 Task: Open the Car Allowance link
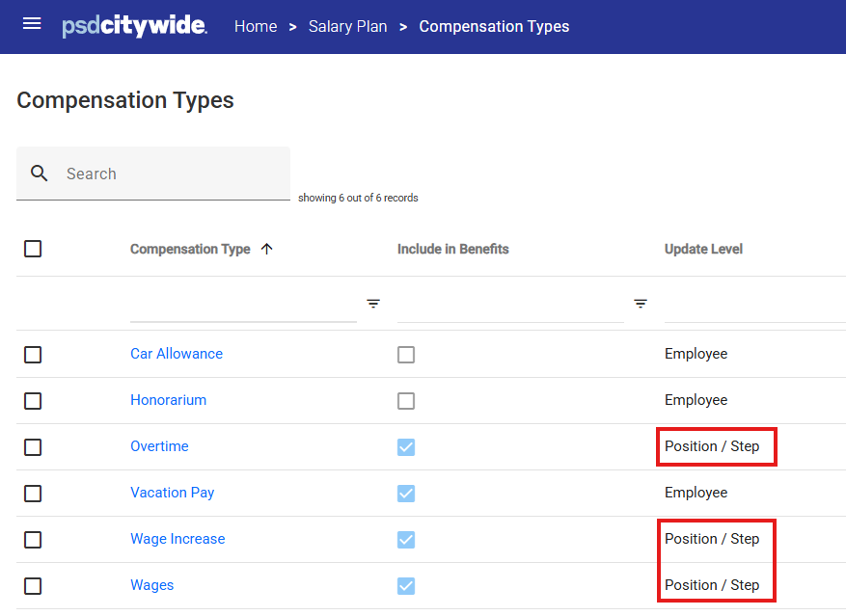[177, 354]
